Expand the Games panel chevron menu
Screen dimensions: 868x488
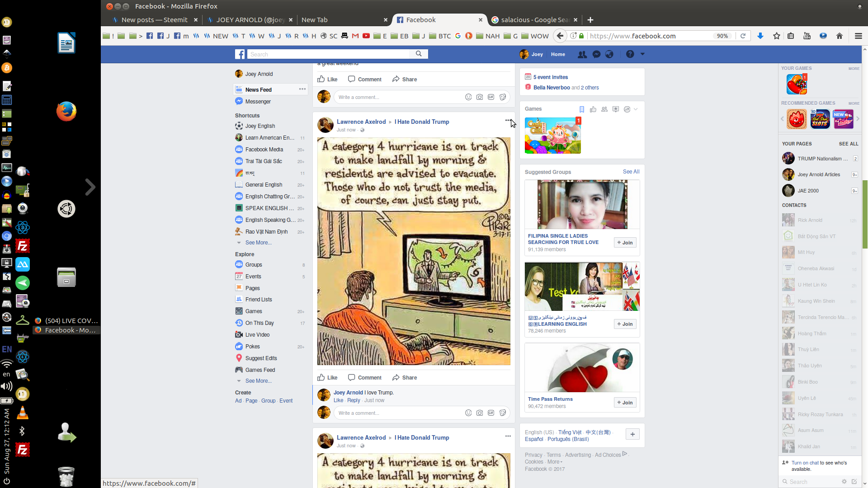pos(636,109)
